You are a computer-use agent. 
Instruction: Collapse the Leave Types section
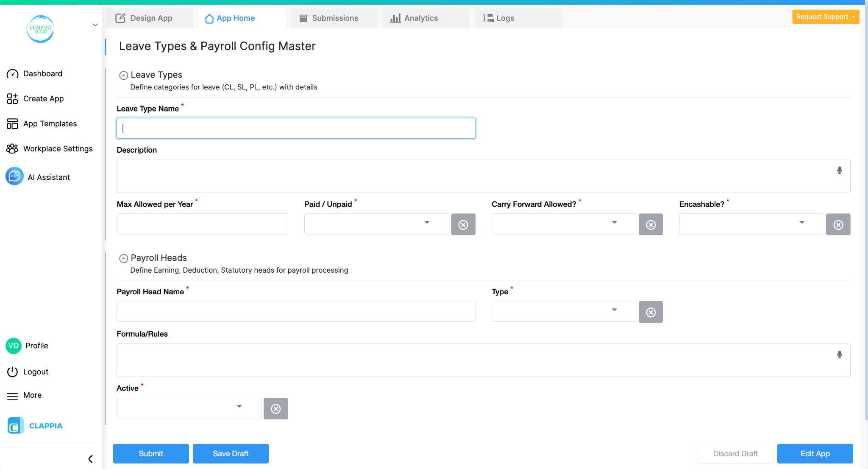(123, 75)
